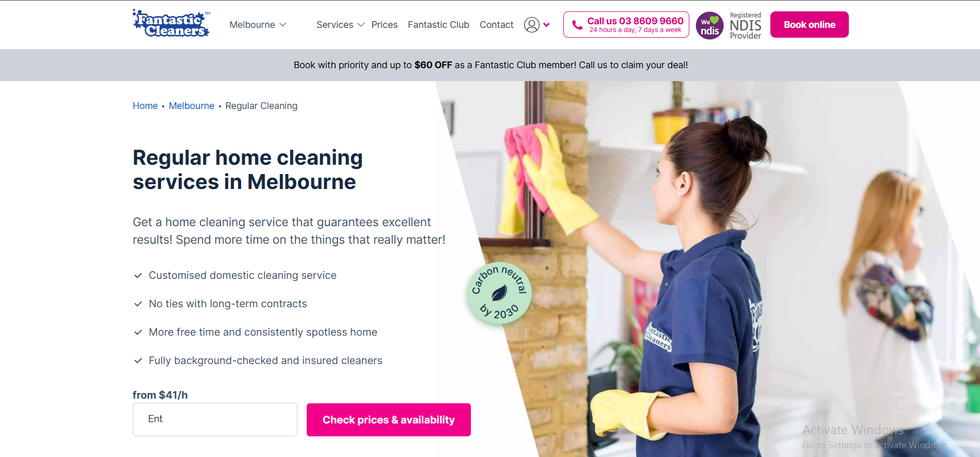Open the user account icon

click(531, 25)
